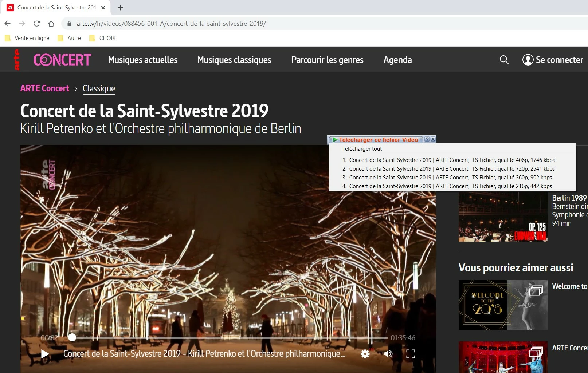The image size is (588, 373).
Task: Click the Welcome to title link
Action: pos(570,286)
